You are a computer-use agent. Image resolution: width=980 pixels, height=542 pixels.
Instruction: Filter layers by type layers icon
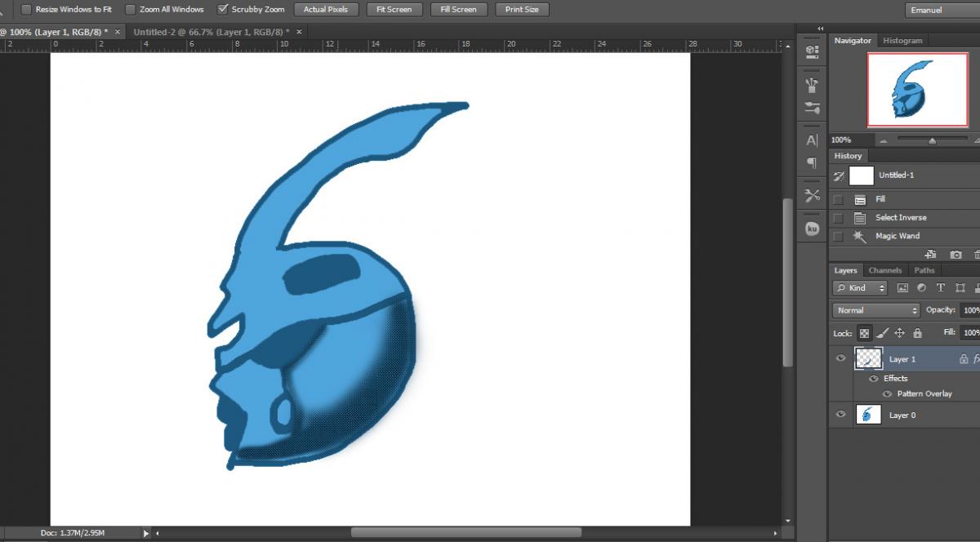(x=940, y=288)
